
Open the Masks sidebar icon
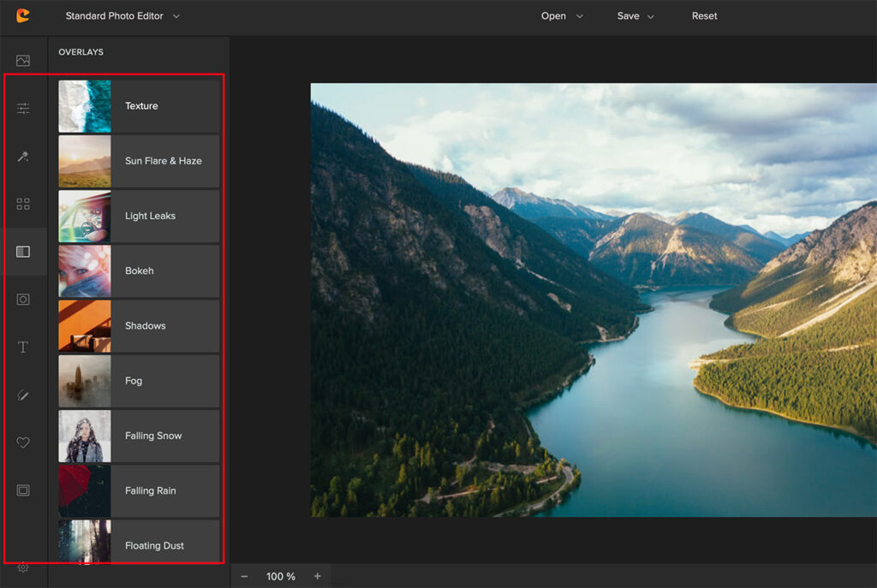pos(23,300)
